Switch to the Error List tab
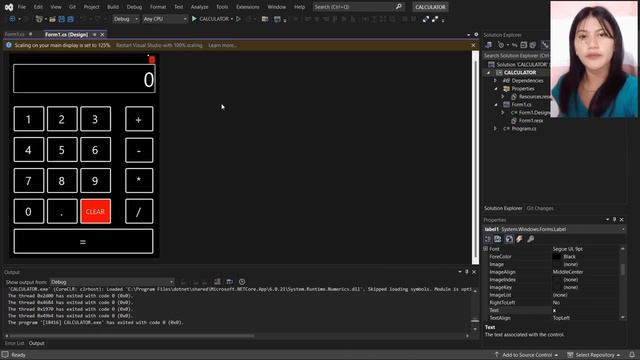640x360 pixels. [15, 343]
